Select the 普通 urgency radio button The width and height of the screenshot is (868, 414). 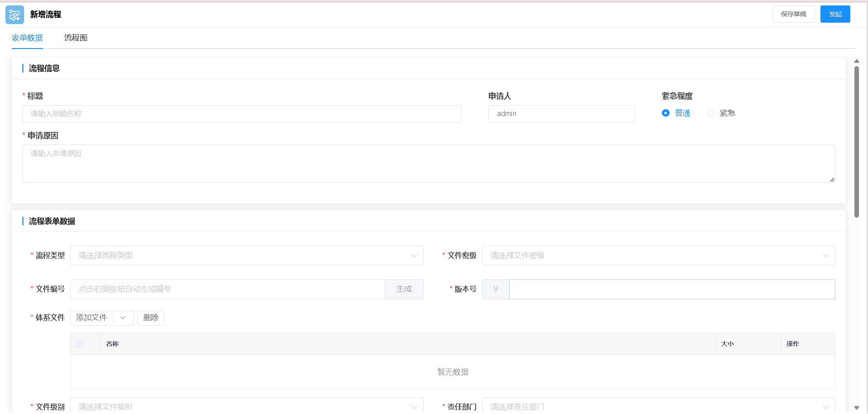click(x=665, y=113)
